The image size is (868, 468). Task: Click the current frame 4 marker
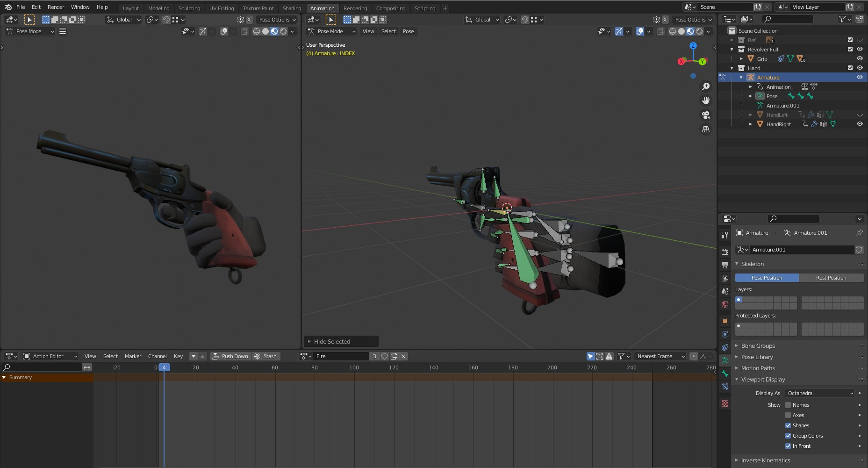[164, 367]
